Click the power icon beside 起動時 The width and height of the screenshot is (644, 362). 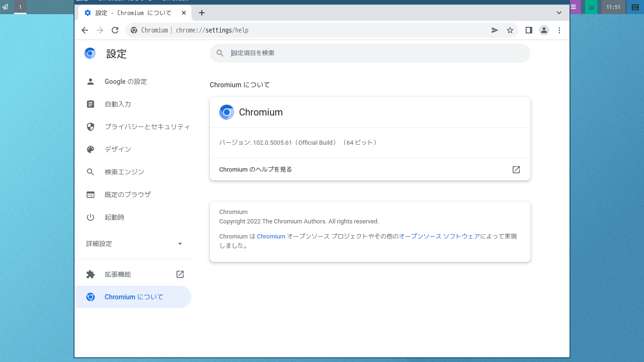91,217
